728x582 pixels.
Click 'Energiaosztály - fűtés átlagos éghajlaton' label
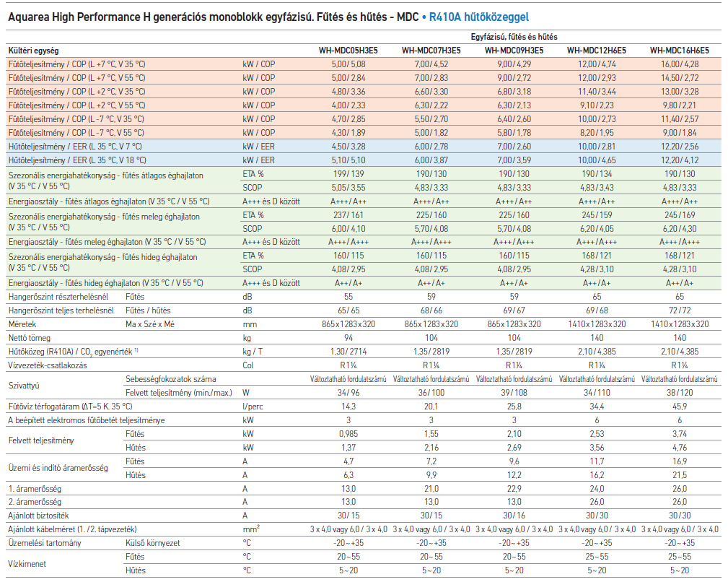point(109,201)
